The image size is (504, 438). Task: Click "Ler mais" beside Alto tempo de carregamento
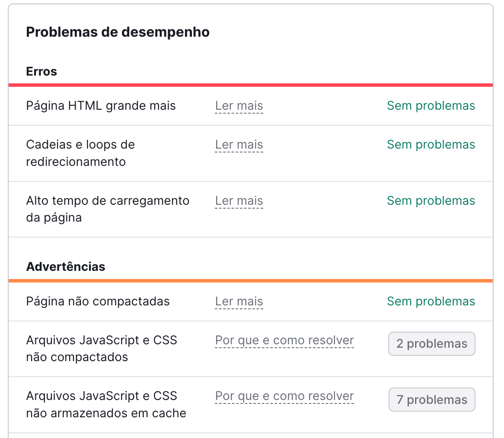239,200
